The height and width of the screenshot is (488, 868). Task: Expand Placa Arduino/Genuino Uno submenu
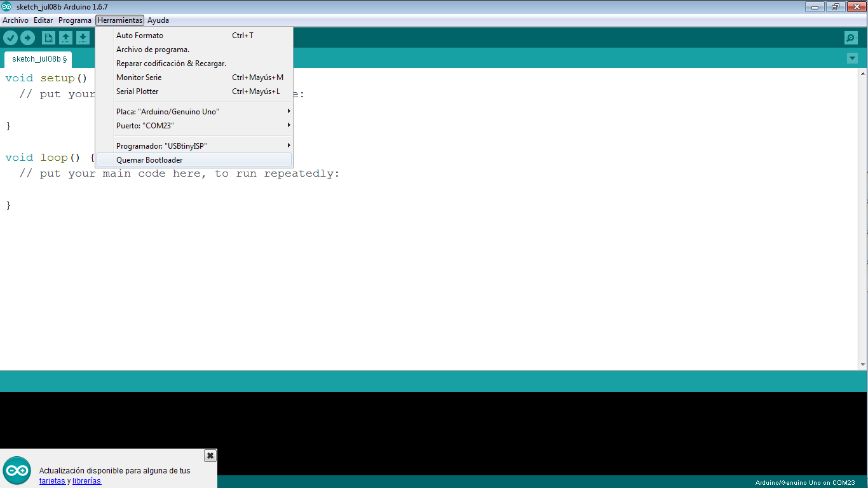(x=194, y=112)
